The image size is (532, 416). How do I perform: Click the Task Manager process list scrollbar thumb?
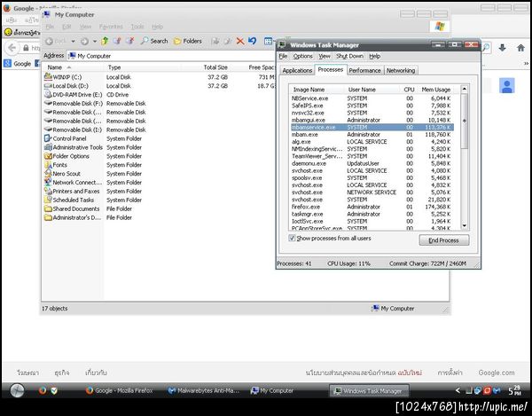[x=464, y=121]
